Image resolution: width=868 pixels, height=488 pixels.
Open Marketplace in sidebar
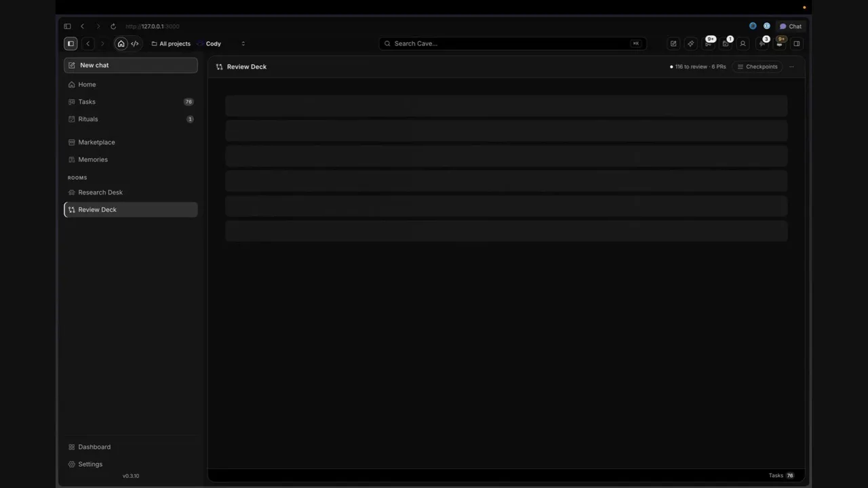131,142
